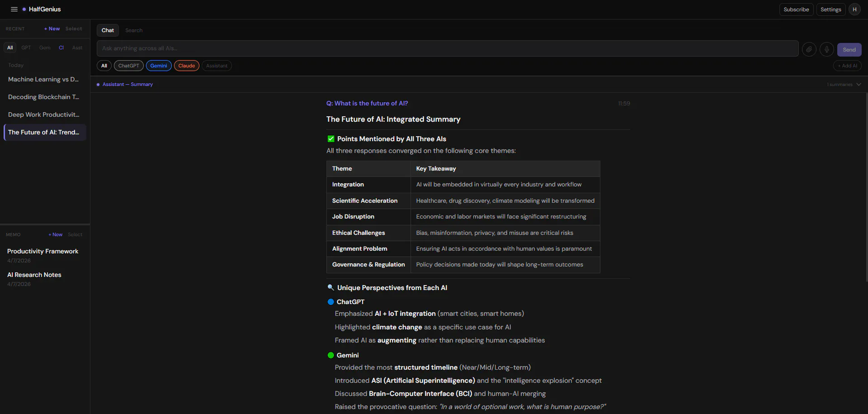Click the Subscribe button

click(796, 10)
